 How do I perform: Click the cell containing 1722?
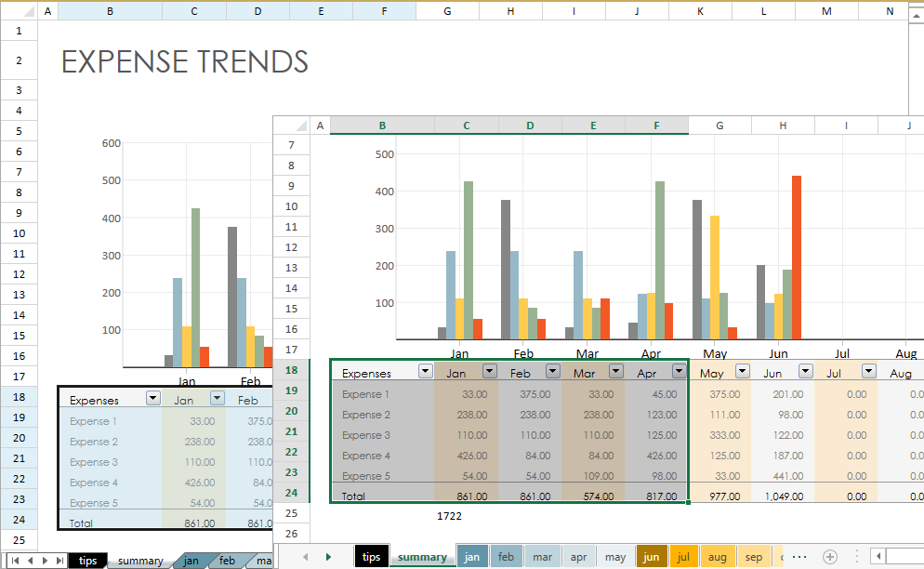click(x=449, y=514)
